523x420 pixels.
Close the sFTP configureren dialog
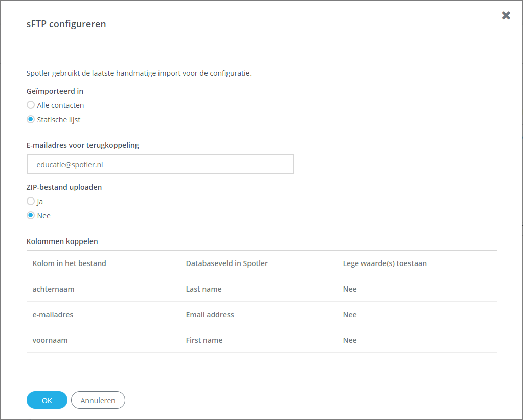point(506,15)
